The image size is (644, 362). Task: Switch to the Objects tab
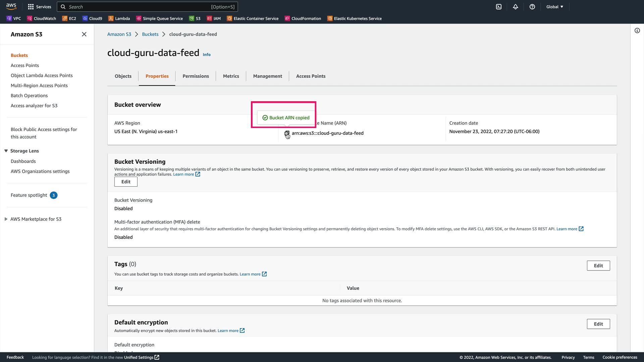123,76
